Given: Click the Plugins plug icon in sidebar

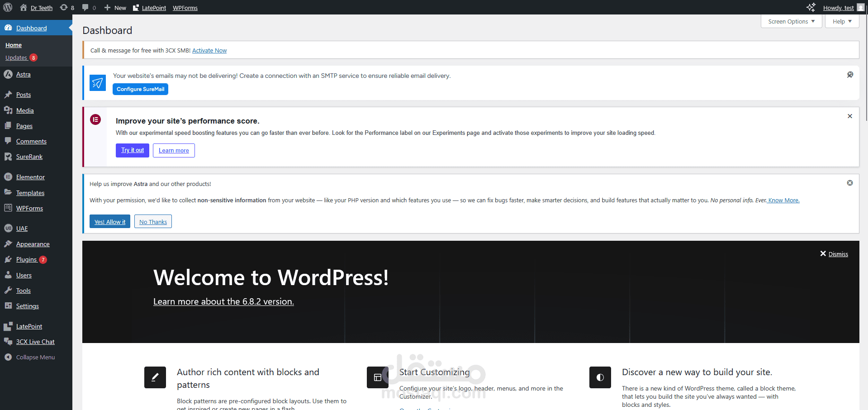Looking at the screenshot, I should 8,259.
